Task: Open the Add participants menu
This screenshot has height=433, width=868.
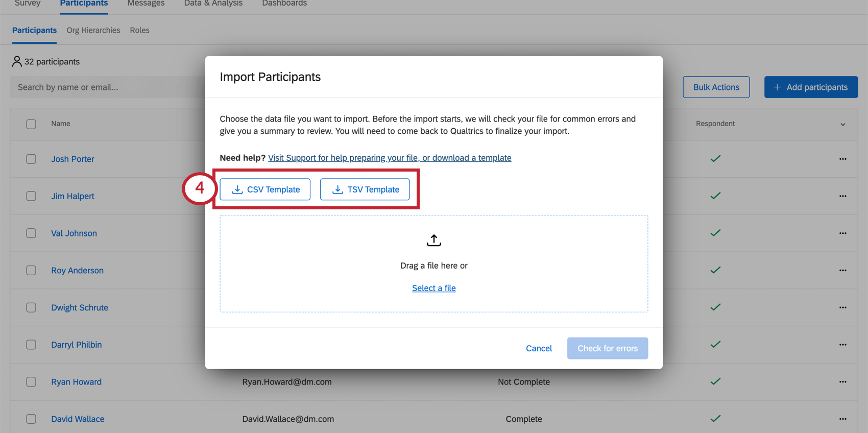Action: click(x=811, y=87)
